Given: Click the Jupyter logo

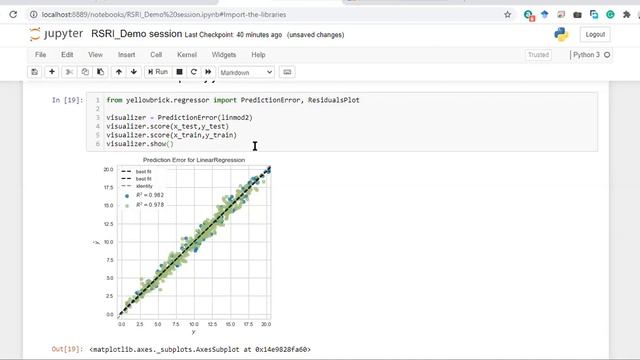Looking at the screenshot, I should click(x=56, y=34).
